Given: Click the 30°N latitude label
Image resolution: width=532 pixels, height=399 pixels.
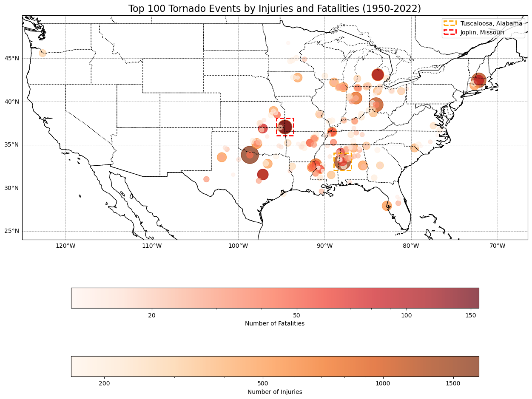Looking at the screenshot, I should coord(12,188).
